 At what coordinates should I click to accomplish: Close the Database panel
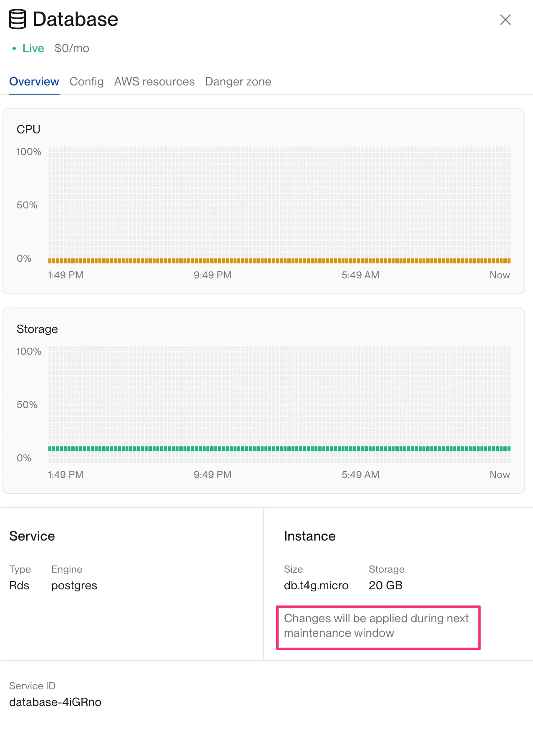(x=505, y=20)
